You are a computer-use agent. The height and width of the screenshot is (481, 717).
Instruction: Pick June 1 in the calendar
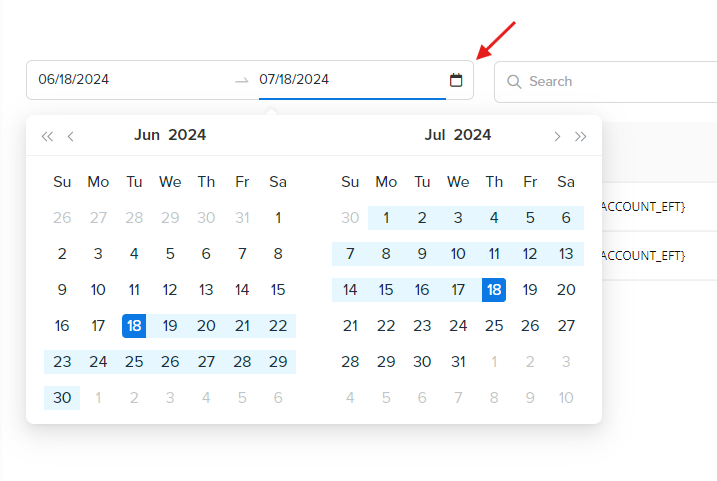(278, 218)
